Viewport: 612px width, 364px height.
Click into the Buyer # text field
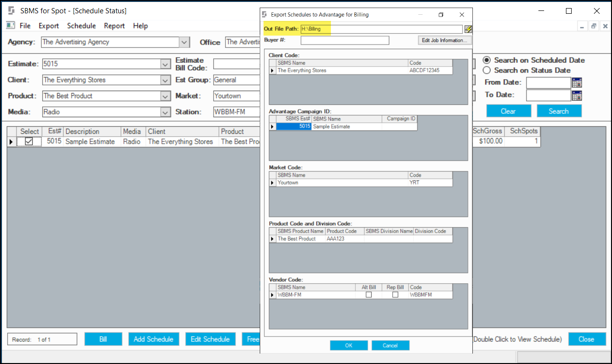(345, 40)
